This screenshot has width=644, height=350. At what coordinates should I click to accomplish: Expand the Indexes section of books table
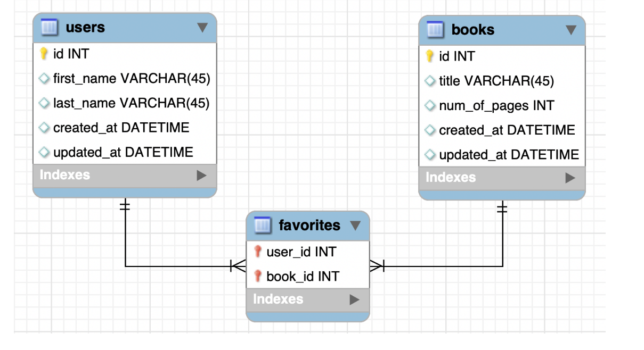pyautogui.click(x=572, y=177)
